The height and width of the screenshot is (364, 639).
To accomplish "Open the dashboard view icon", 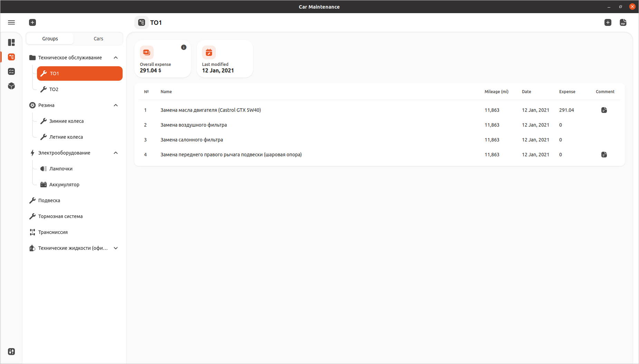I will [x=11, y=42].
